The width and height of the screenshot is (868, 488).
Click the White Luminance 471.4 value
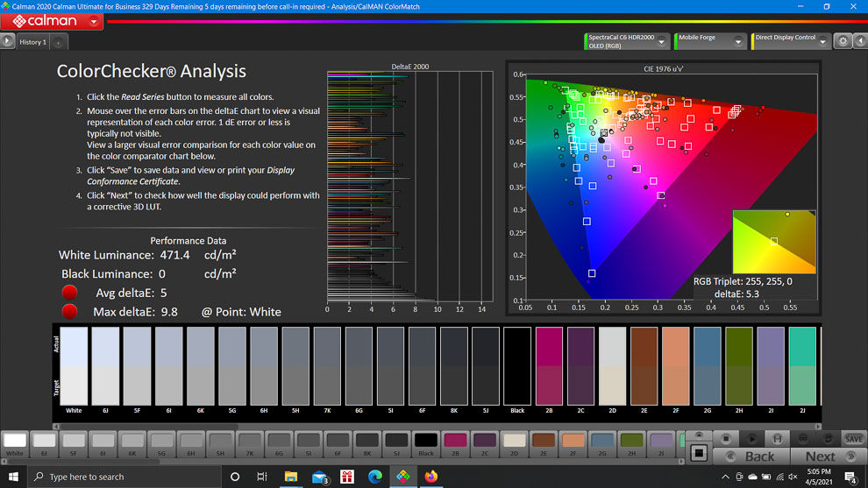pyautogui.click(x=175, y=255)
